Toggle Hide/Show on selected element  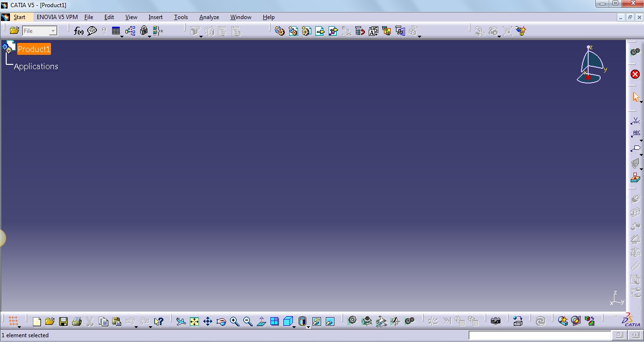click(x=316, y=321)
